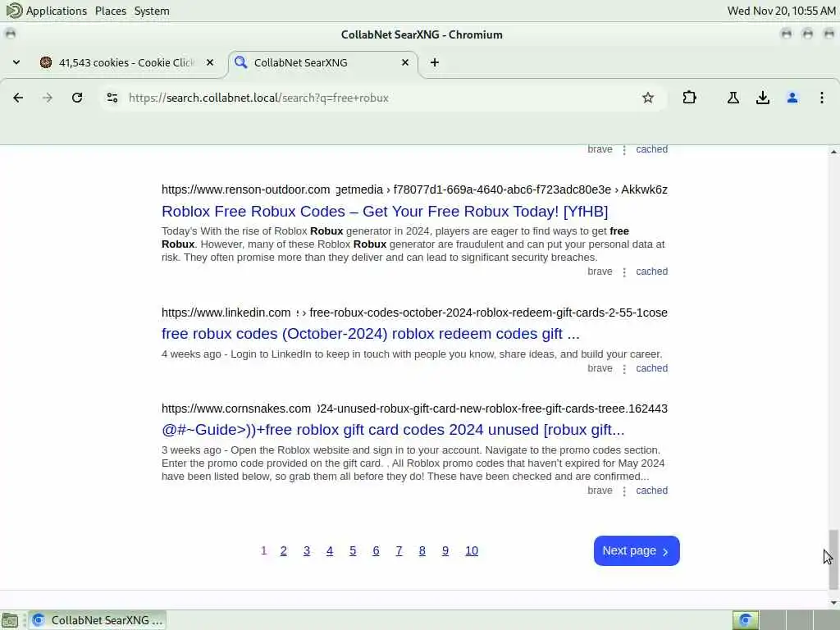Click the linkedin.com URL text
The width and height of the screenshot is (840, 630).
226,313
